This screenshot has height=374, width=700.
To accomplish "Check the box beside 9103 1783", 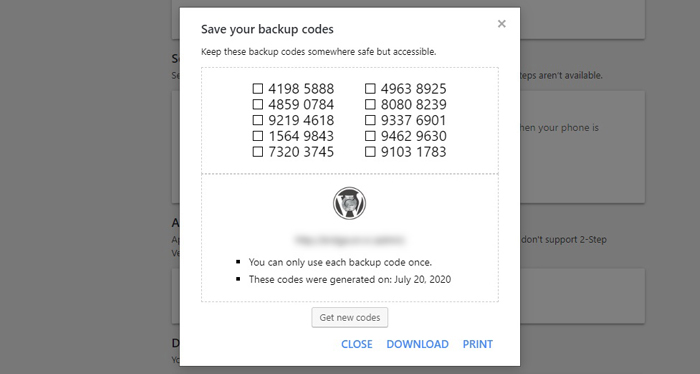I will tap(370, 152).
